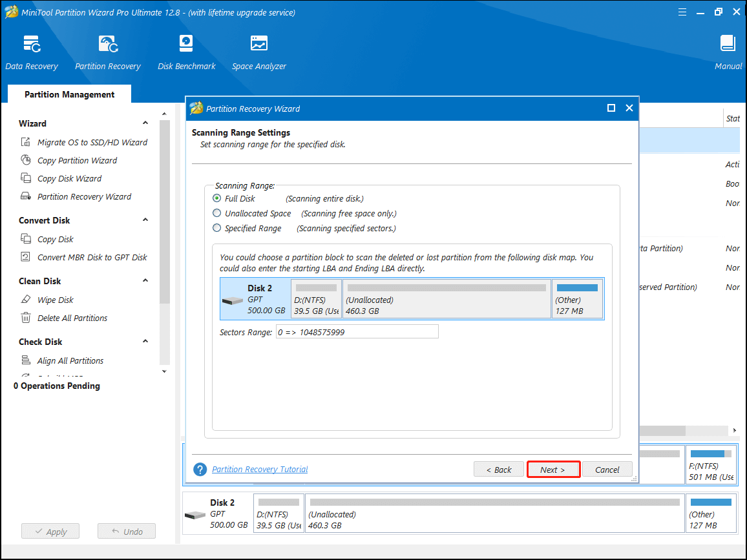The height and width of the screenshot is (560, 747).
Task: Select (Other) 127 MB in main window
Action: click(x=711, y=513)
